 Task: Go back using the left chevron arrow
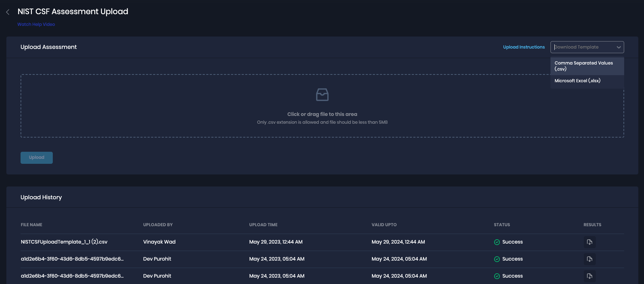[8, 12]
